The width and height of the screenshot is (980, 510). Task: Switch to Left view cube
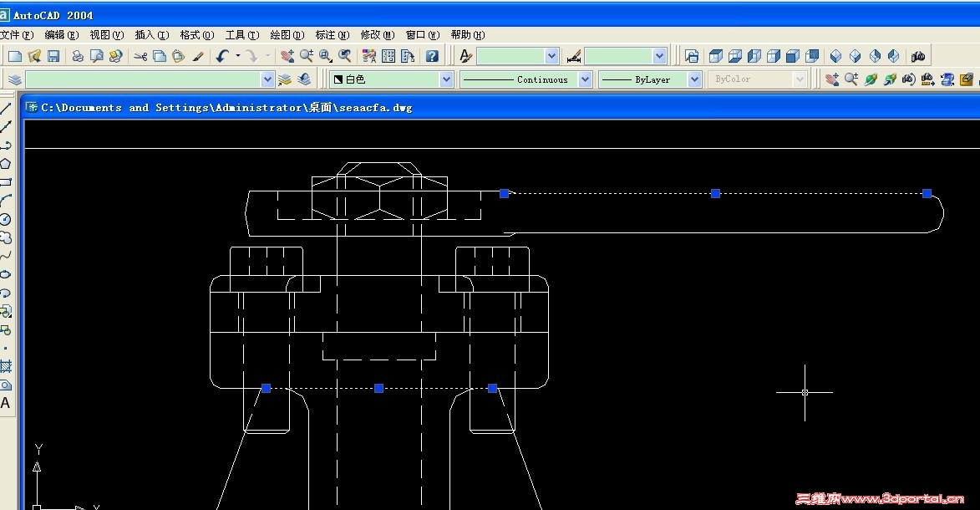tap(754, 56)
